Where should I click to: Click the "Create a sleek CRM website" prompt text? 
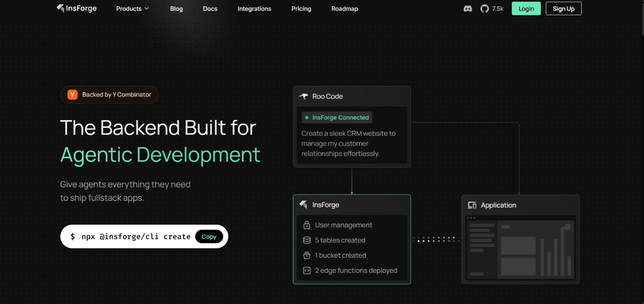point(349,144)
